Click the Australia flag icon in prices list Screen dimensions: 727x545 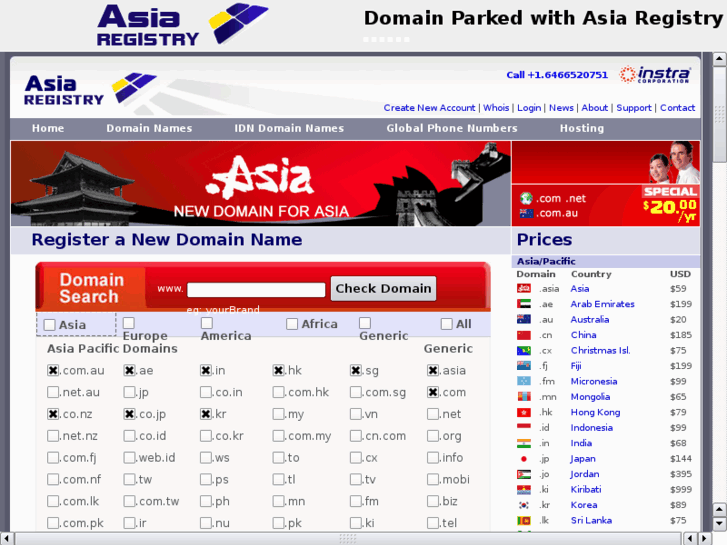point(524,319)
